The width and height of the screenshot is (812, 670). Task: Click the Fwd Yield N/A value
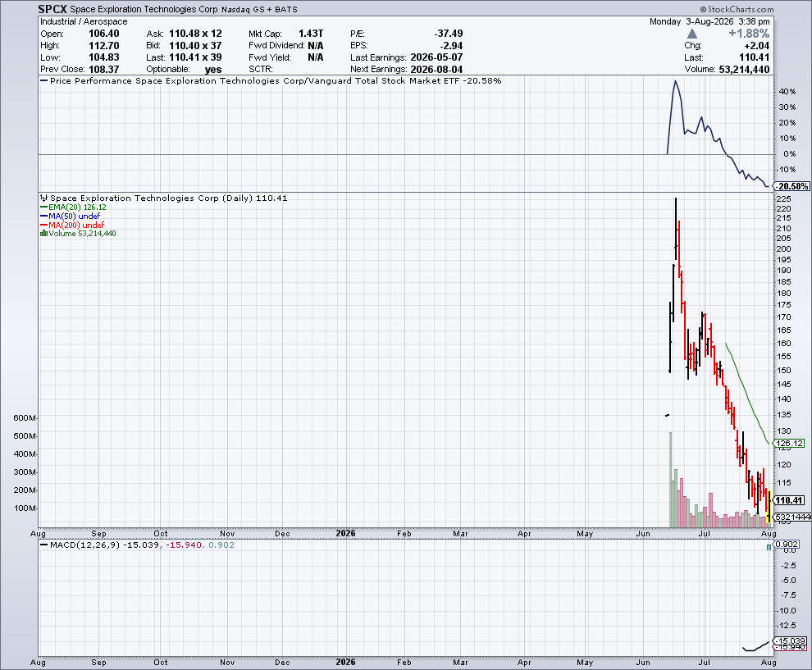(316, 57)
